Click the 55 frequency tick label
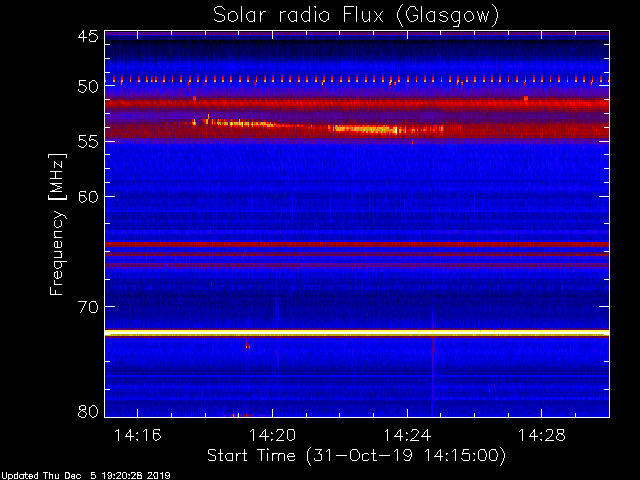Image resolution: width=640 pixels, height=480 pixels. pyautogui.click(x=88, y=142)
